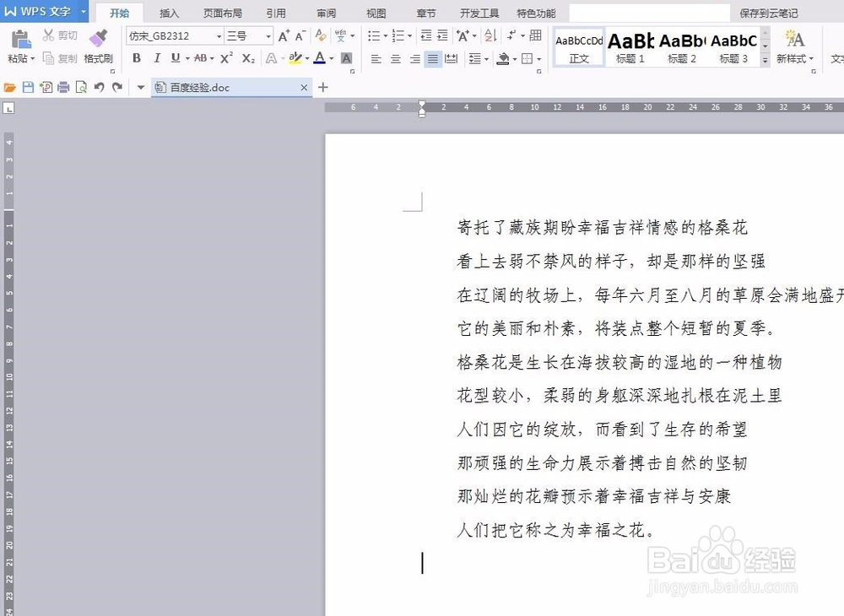Click the open folder icon in quick toolbar
The width and height of the screenshot is (844, 616).
point(9,87)
